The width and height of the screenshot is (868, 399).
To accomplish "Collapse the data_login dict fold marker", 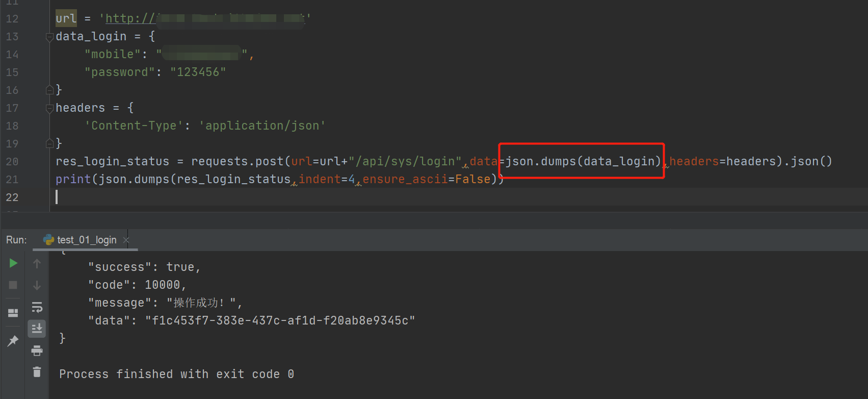I will click(49, 37).
